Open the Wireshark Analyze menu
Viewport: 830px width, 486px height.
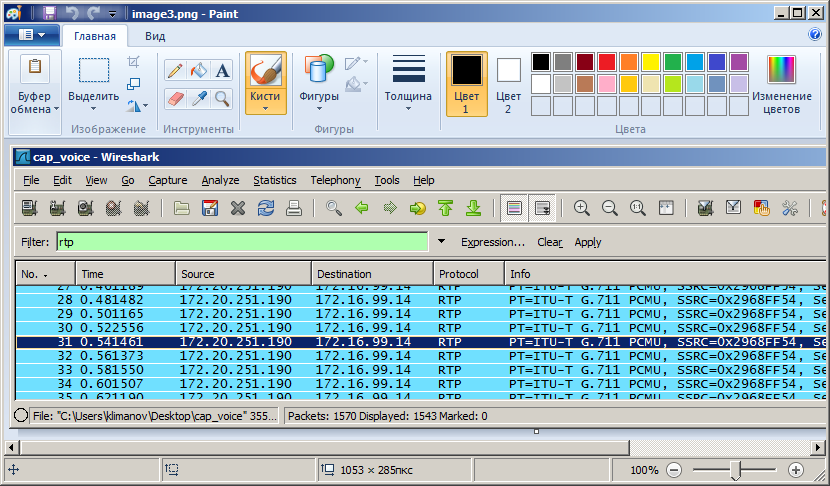220,180
